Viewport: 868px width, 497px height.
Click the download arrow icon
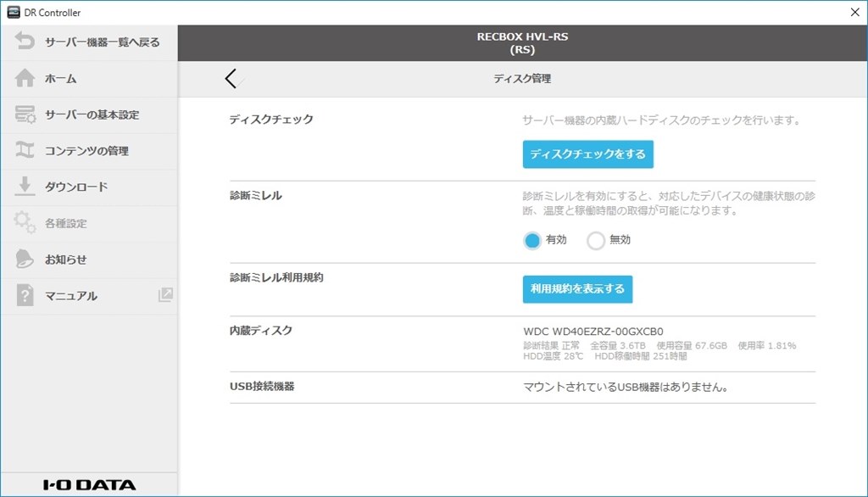25,187
